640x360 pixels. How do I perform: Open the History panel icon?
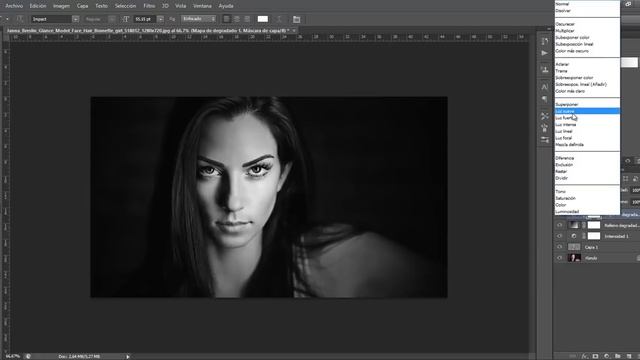[544, 41]
